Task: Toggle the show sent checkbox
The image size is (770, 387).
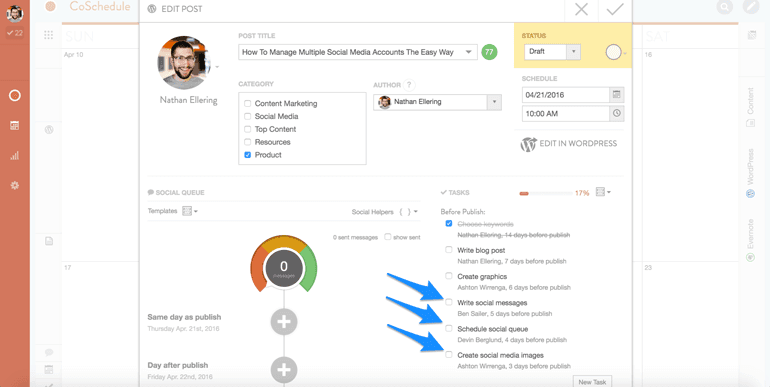Action: [387, 237]
